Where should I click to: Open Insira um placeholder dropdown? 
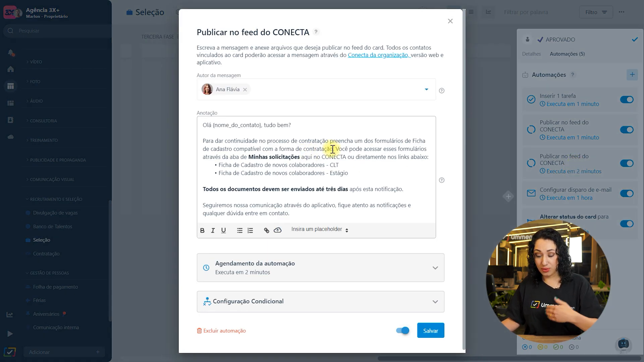(x=320, y=230)
